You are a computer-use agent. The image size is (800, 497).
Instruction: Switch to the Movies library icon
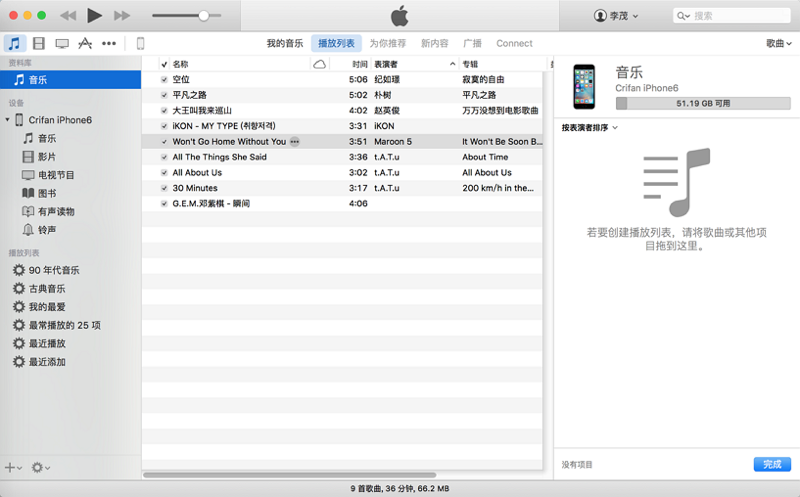[x=39, y=43]
